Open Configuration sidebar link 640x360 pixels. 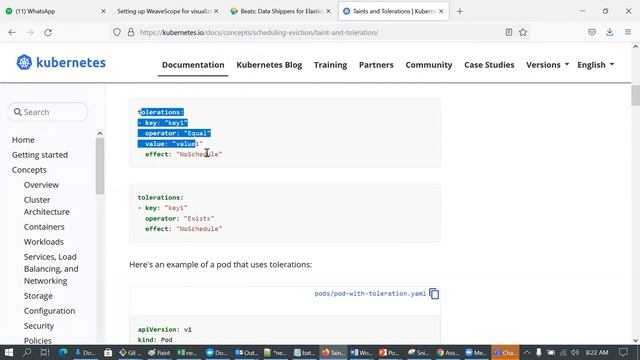point(49,311)
